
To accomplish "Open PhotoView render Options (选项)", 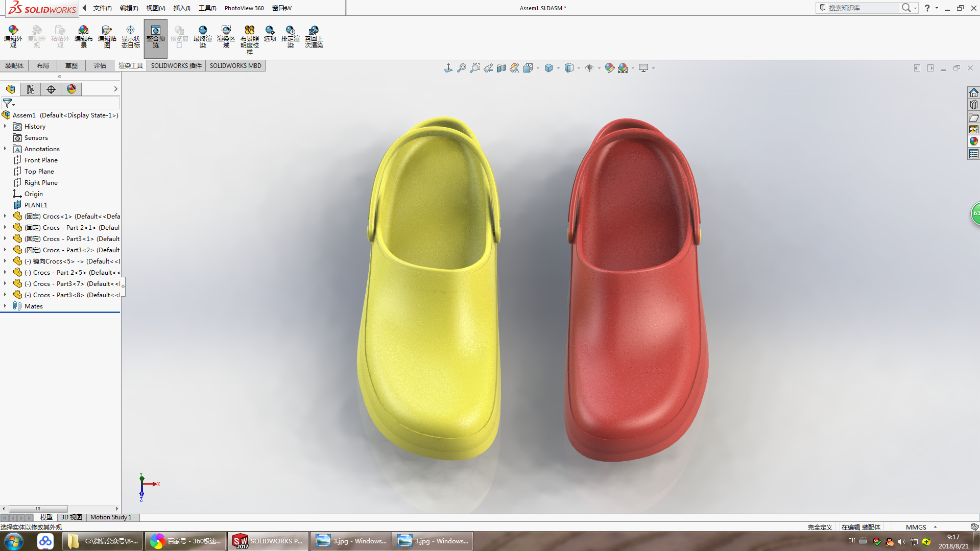I will [270, 34].
